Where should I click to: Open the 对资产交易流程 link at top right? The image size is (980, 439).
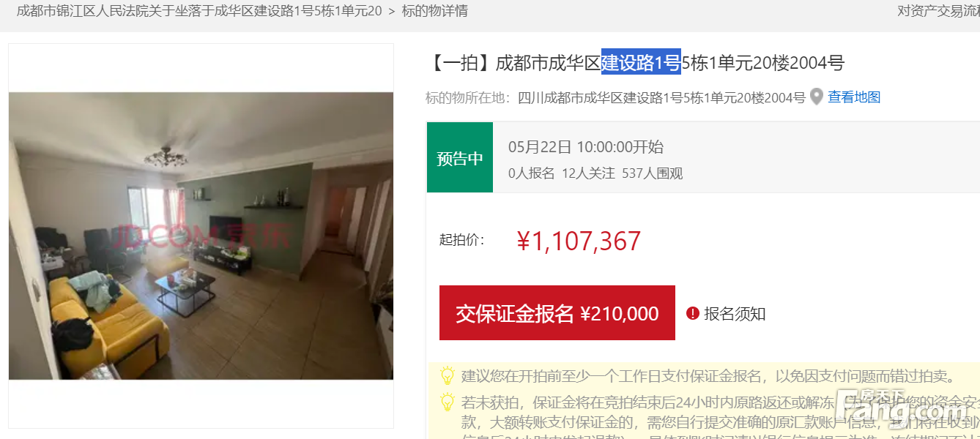pyautogui.click(x=939, y=11)
